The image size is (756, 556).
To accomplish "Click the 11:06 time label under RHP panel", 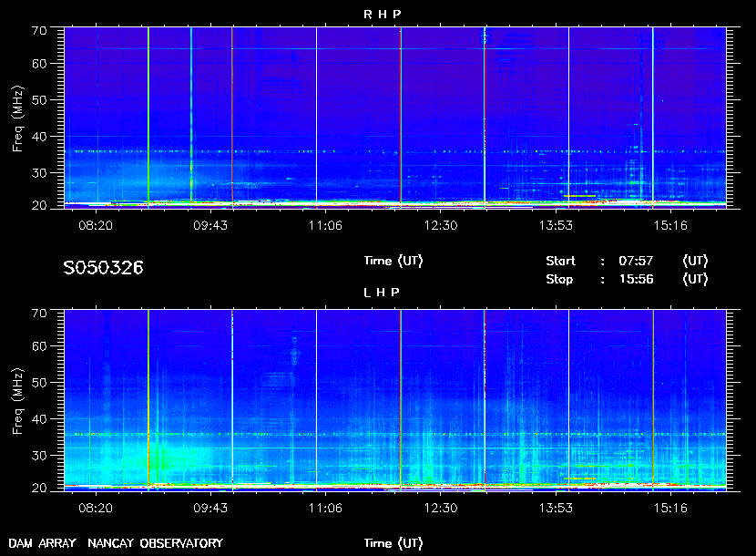I will [325, 225].
